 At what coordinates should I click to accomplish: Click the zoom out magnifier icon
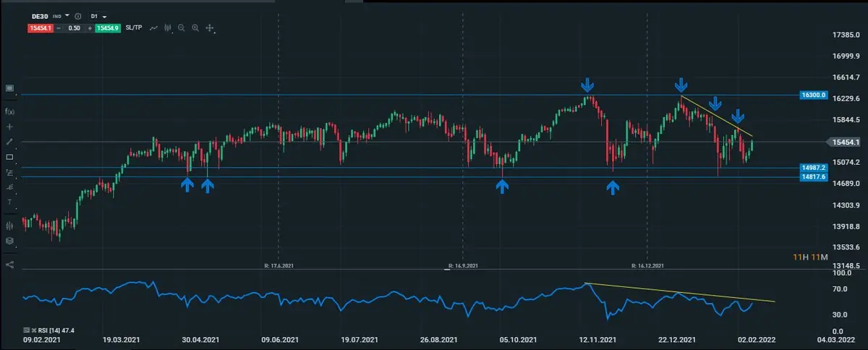point(181,28)
